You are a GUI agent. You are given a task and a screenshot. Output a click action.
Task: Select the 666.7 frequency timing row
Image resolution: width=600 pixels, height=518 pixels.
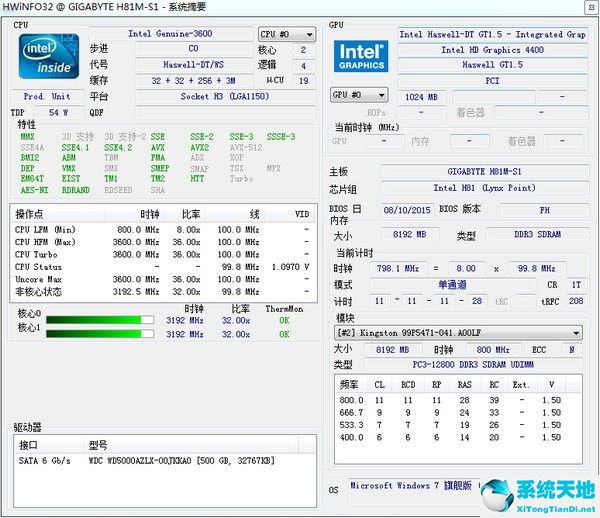coord(458,412)
